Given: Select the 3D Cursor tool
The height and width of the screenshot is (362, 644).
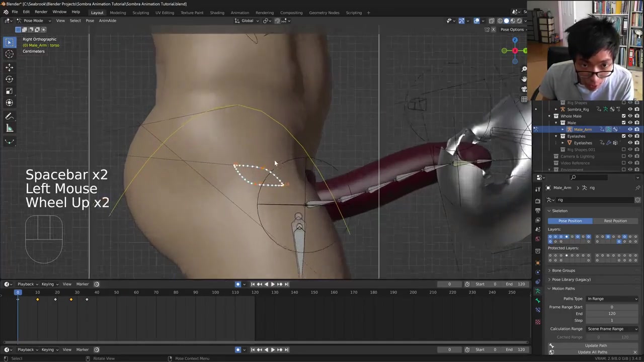Looking at the screenshot, I should pyautogui.click(x=9, y=54).
